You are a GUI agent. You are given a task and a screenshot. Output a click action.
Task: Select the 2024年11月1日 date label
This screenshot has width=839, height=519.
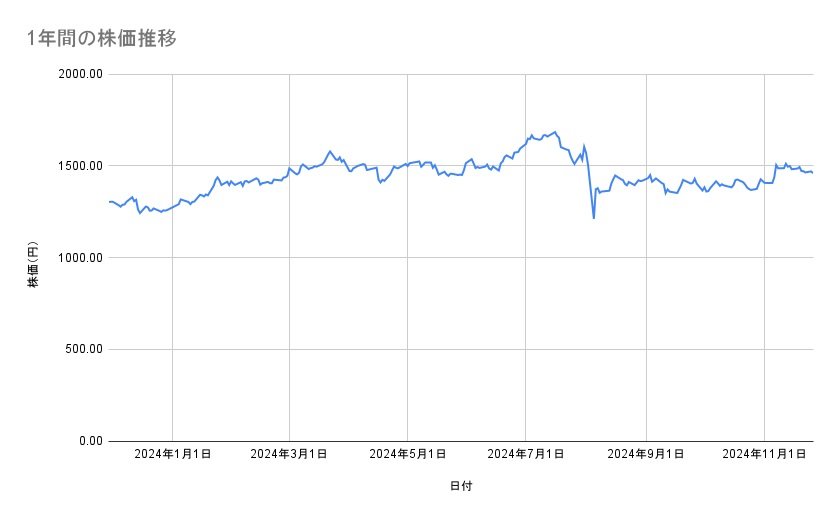[x=764, y=454]
